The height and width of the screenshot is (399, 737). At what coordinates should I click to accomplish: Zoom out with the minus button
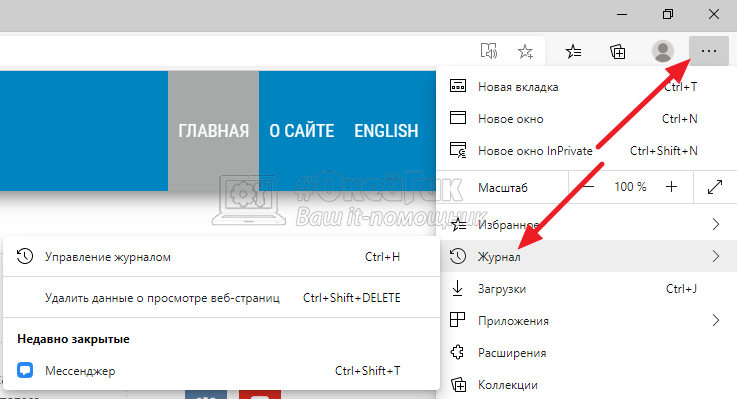coord(588,187)
